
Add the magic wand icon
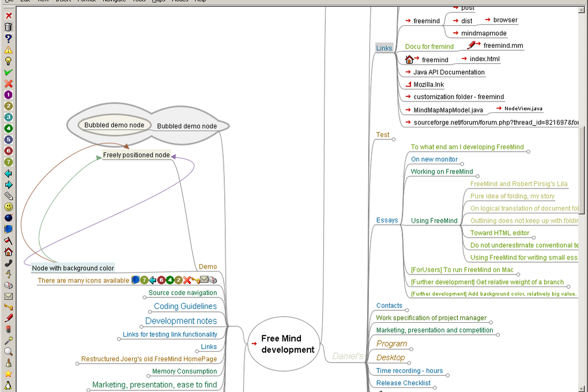pos(8,341)
